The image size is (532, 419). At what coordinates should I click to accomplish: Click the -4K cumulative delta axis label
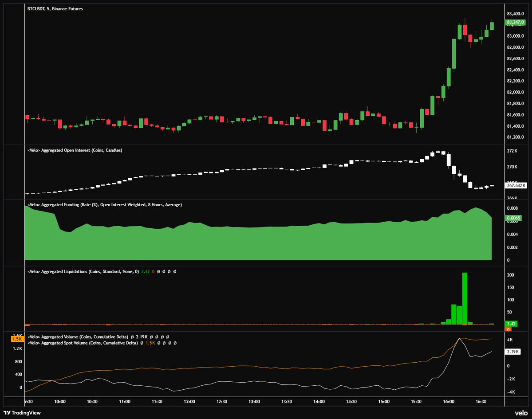pyautogui.click(x=511, y=392)
